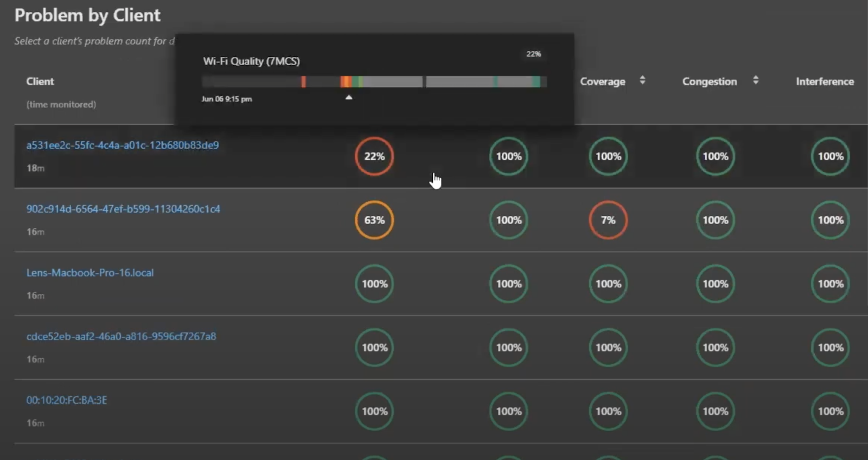Click 100% interference circle for client a531ee2c
Viewport: 868px width, 460px height.
coord(830,156)
